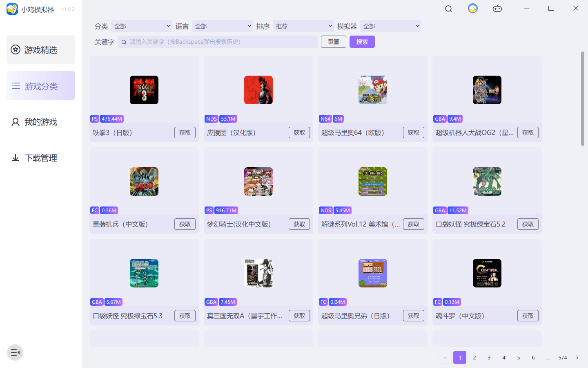Open the Super Mario Bros cover image

(x=373, y=273)
